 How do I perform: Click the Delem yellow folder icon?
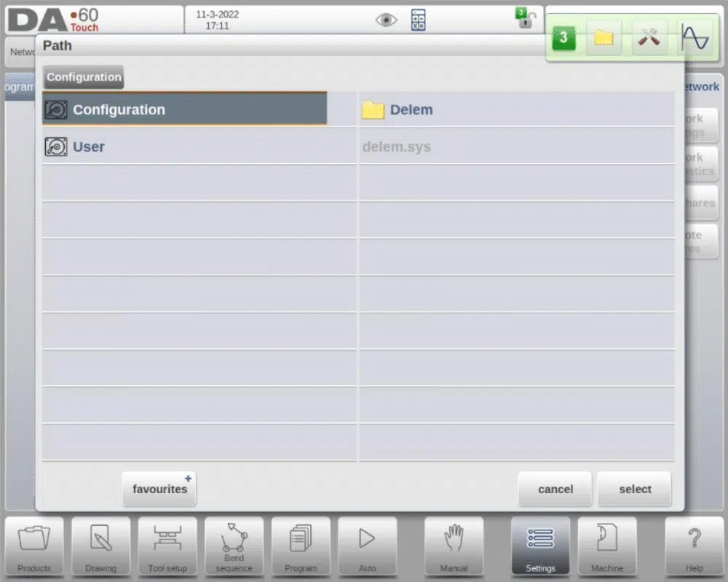tap(373, 110)
